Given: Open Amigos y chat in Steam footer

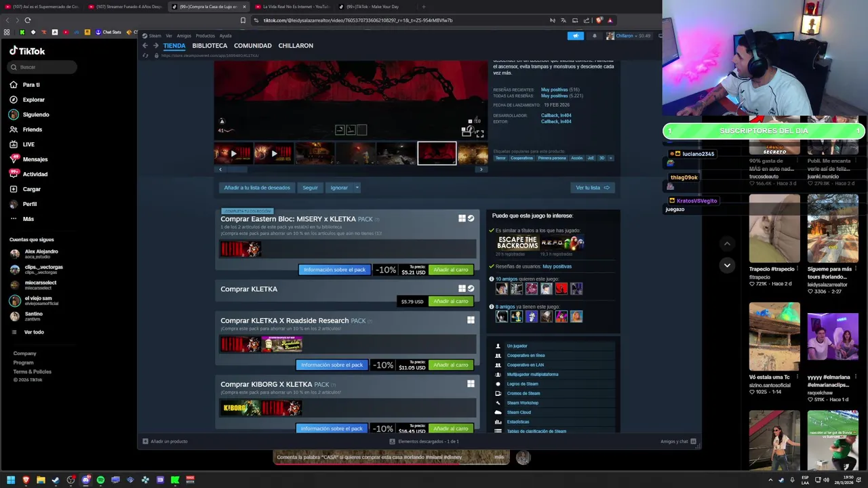Looking at the screenshot, I should (678, 441).
